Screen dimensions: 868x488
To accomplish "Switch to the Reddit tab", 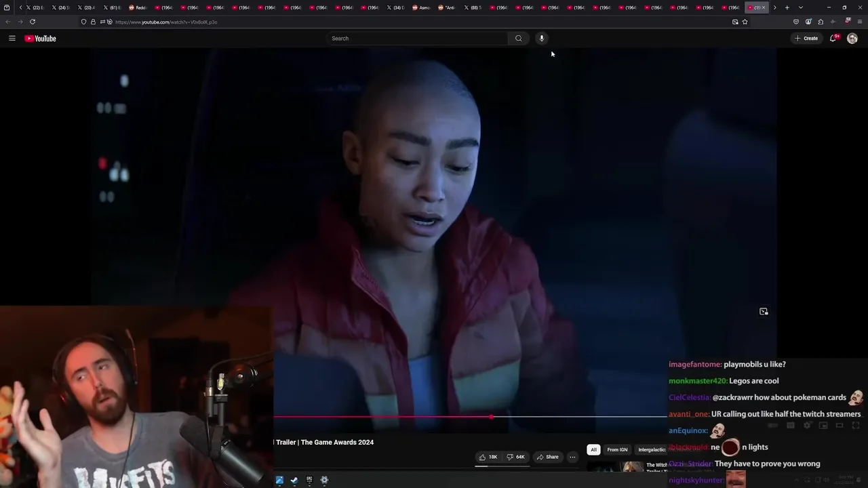I will (138, 7).
